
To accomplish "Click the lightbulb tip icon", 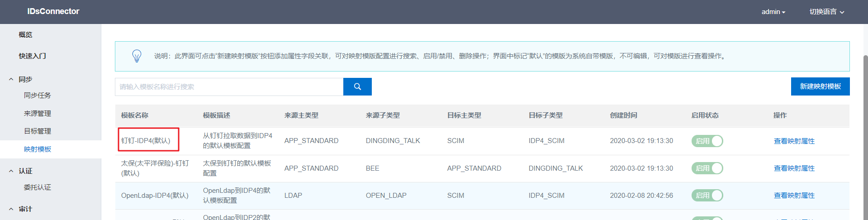I will [137, 56].
